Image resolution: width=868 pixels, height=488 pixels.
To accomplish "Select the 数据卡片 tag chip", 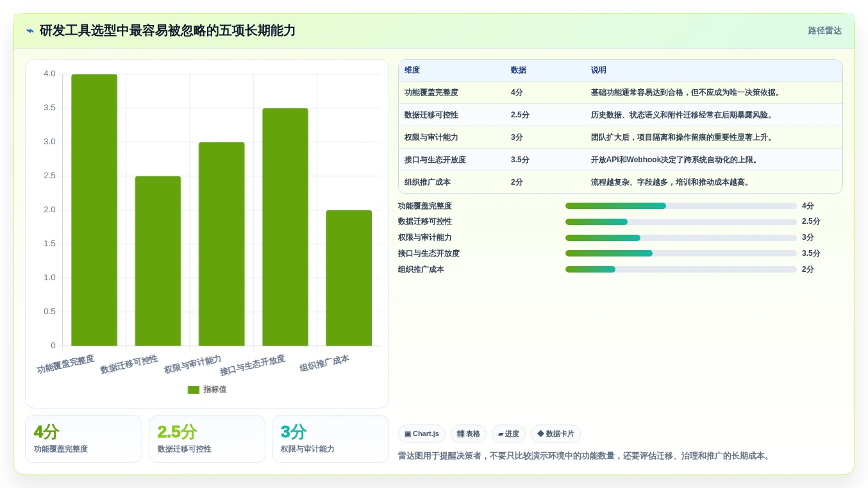I will [556, 434].
